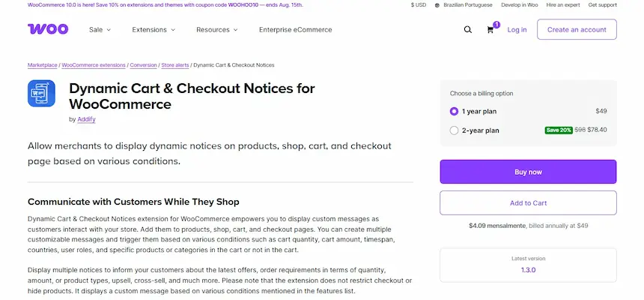Image resolution: width=644 pixels, height=300 pixels.
Task: Visit the Addify author link
Action: coord(88,118)
